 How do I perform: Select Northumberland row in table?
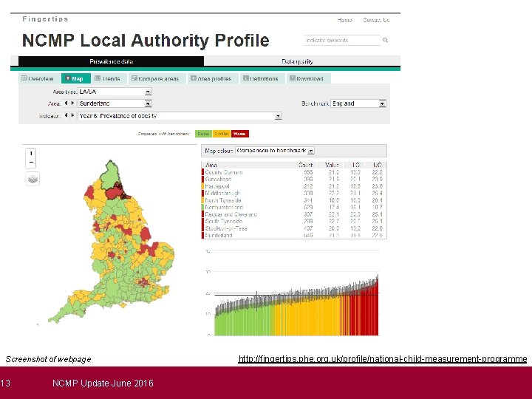click(294, 208)
